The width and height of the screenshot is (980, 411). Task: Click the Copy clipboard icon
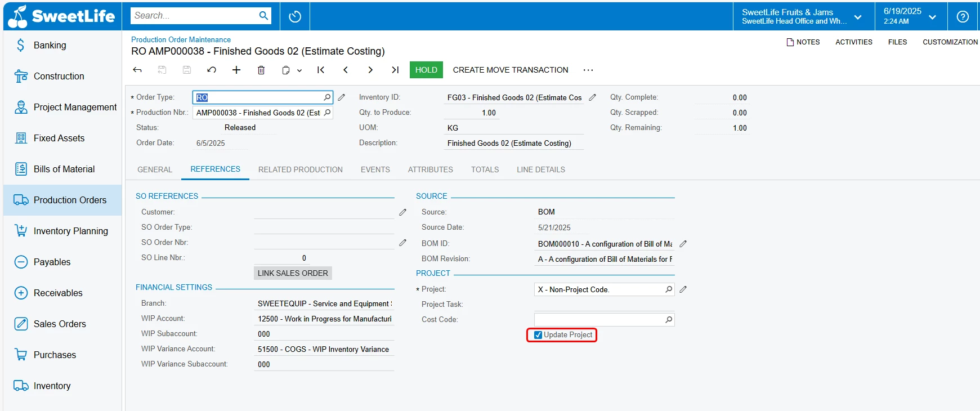coord(286,70)
